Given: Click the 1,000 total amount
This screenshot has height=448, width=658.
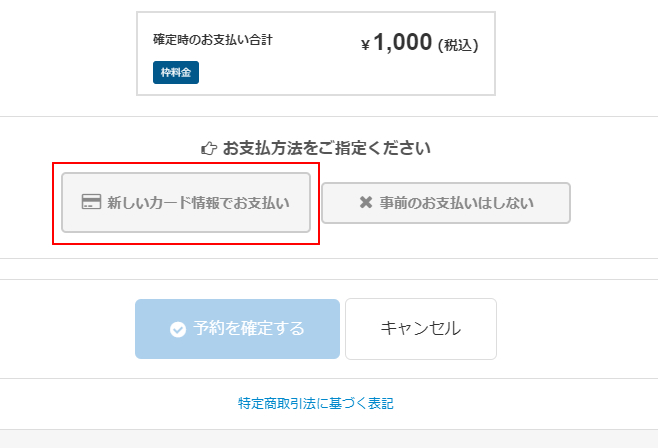Looking at the screenshot, I should coord(403,44).
